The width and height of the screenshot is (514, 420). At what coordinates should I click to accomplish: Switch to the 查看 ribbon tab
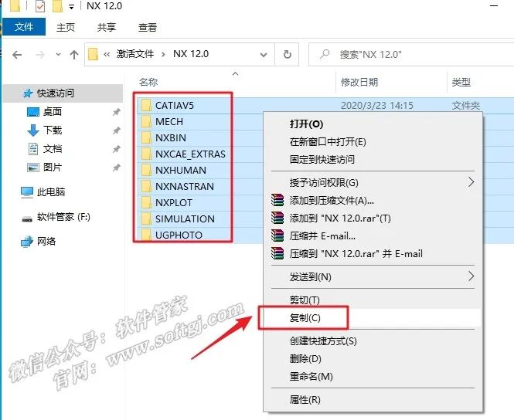[x=148, y=28]
